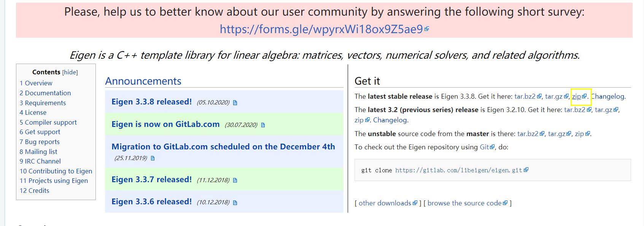The image size is (644, 226).
Task: Open the Changelog for Eigen 3.3.8
Action: 609,96
